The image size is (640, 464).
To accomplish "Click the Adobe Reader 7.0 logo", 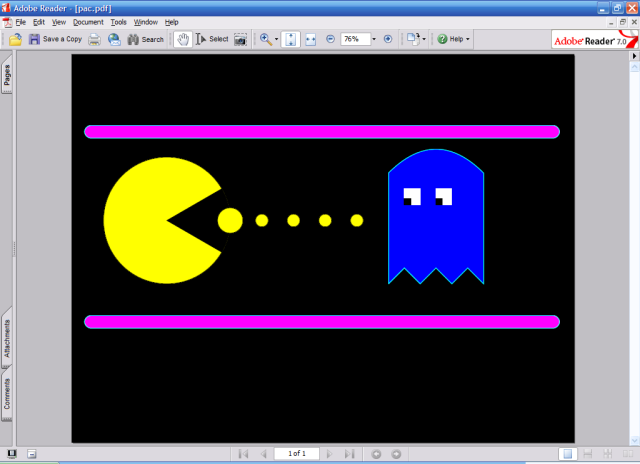I will click(x=595, y=40).
